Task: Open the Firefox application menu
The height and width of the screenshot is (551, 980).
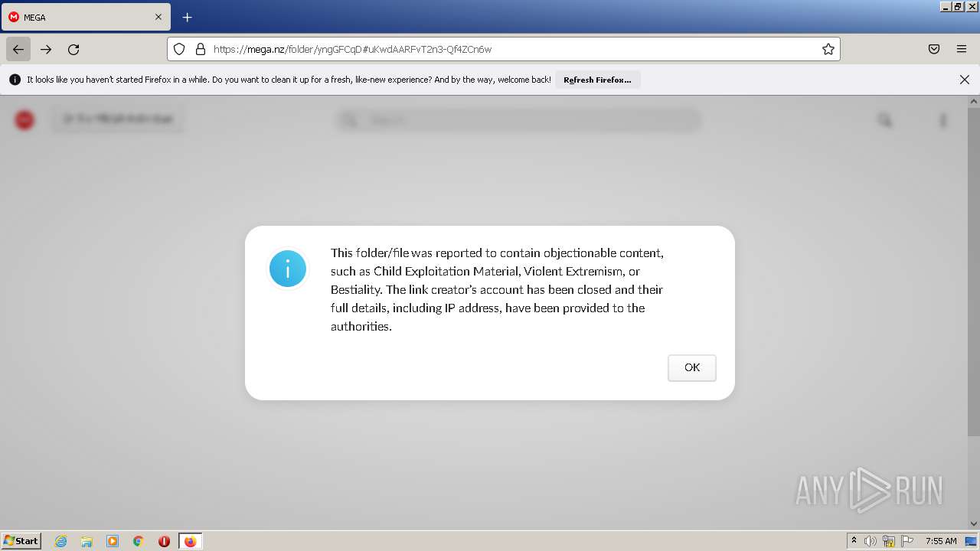Action: 962,49
